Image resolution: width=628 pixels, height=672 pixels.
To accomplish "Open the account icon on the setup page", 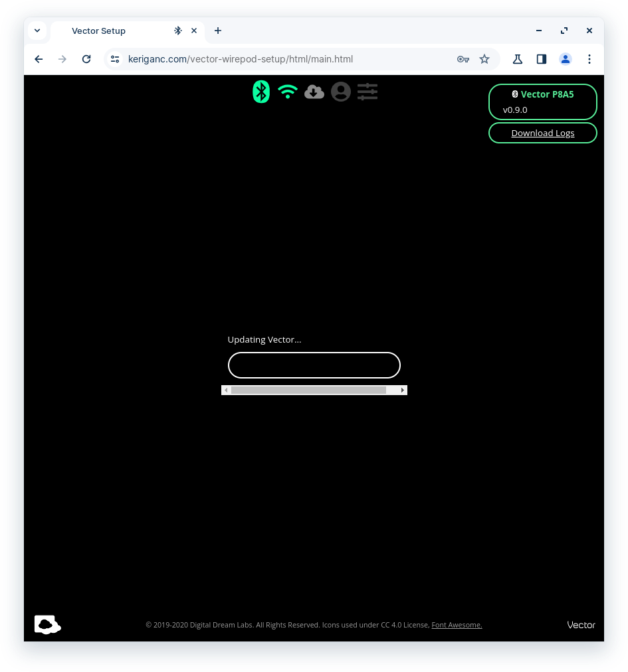I will 341,92.
